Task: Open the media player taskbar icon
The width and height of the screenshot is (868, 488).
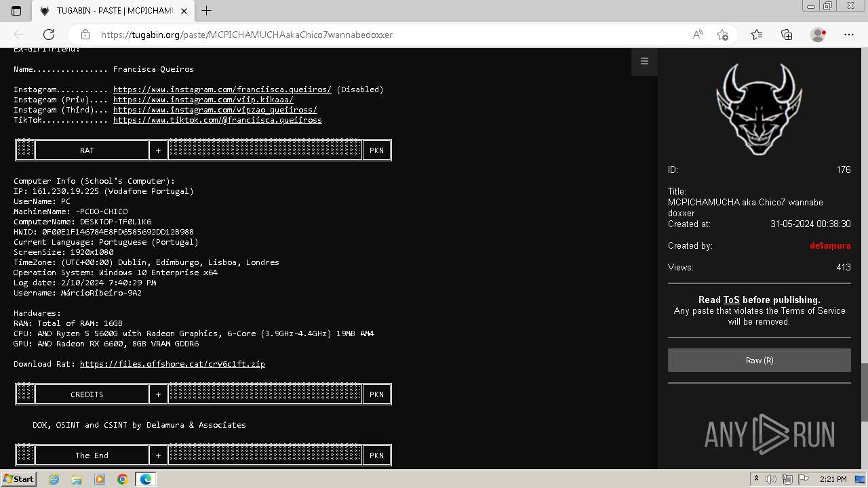Action: pos(100,479)
